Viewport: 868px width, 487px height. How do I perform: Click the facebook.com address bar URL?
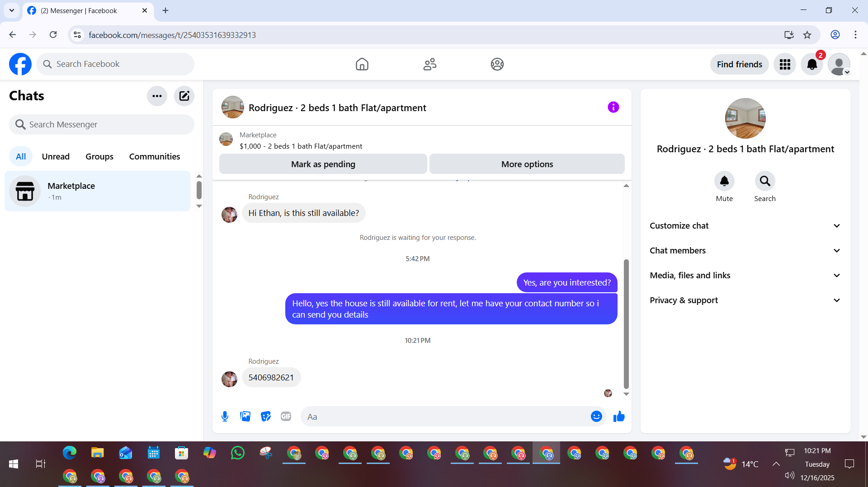click(172, 35)
